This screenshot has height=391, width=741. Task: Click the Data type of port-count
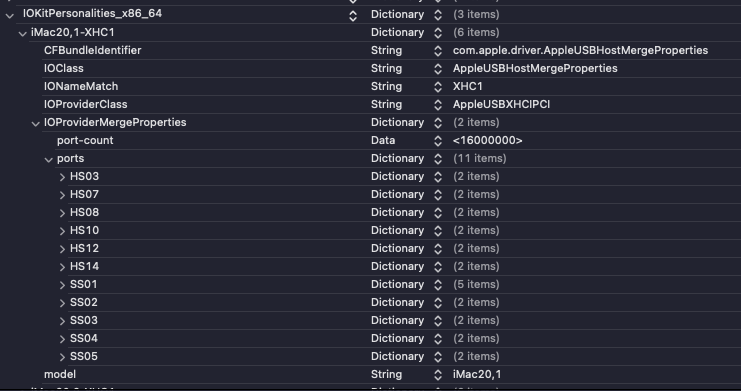click(383, 140)
